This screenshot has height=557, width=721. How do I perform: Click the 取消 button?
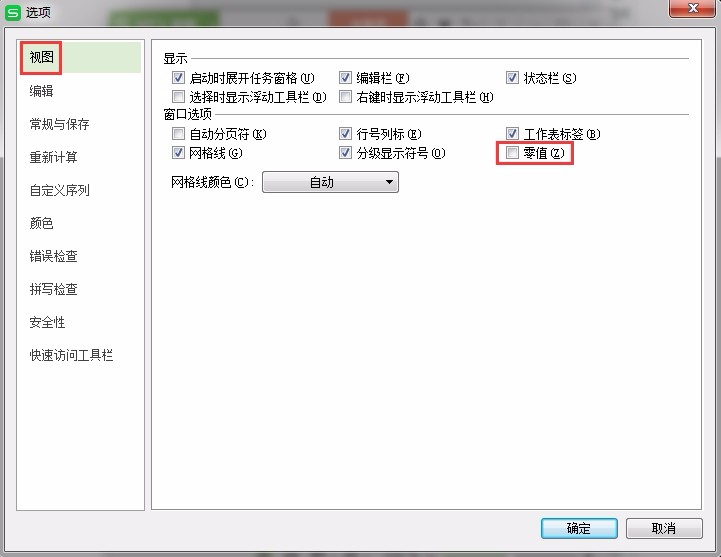point(664,528)
